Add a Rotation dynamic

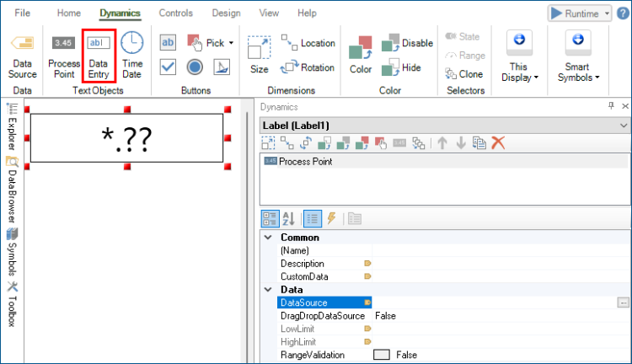308,67
